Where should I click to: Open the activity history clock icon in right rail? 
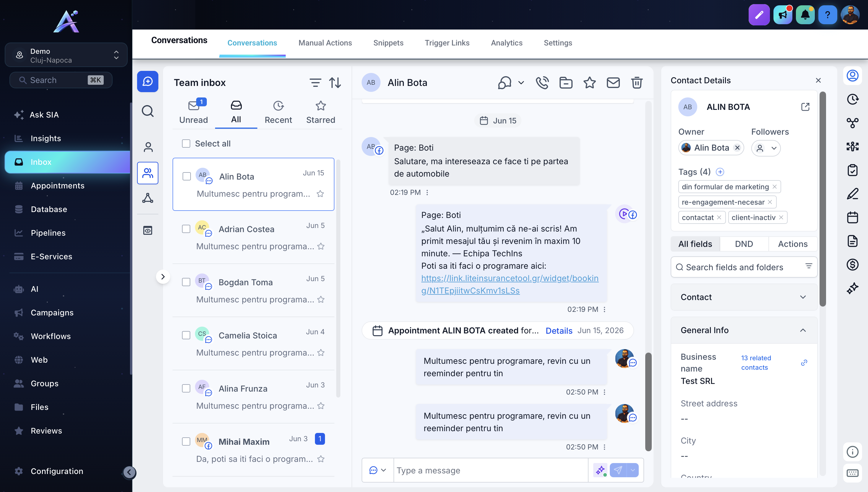coord(852,99)
